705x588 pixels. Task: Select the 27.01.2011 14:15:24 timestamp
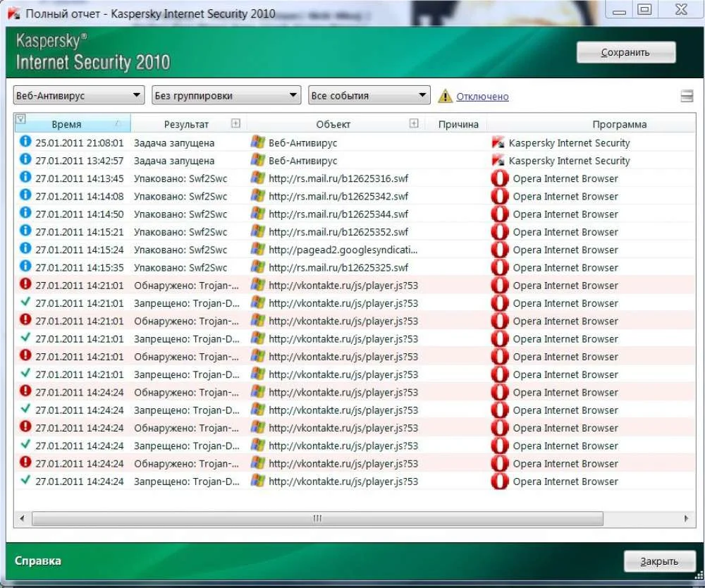[79, 250]
